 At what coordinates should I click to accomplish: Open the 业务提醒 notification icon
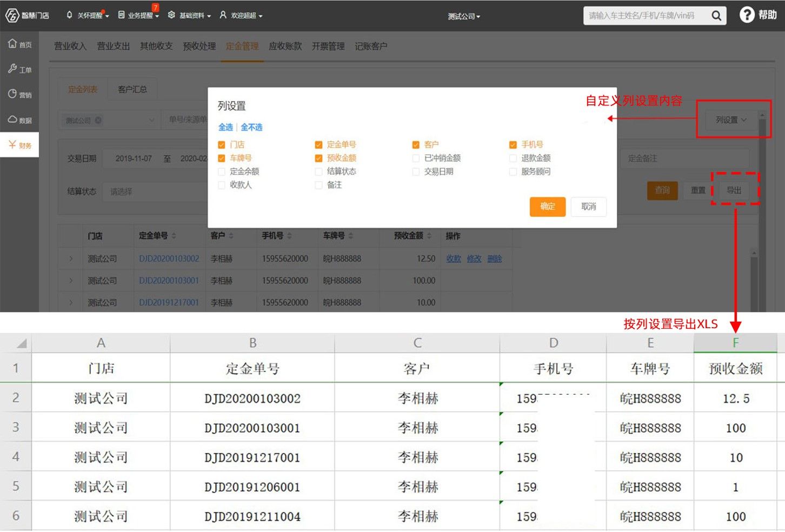point(121,15)
